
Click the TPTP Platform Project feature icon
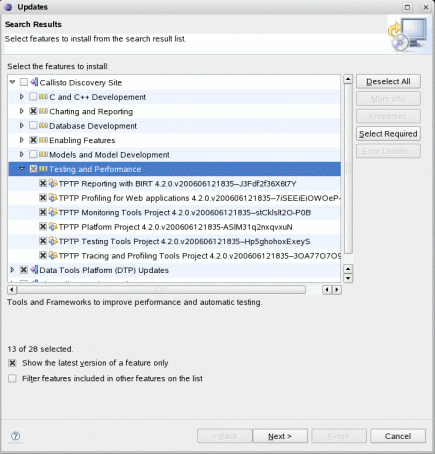click(x=53, y=227)
